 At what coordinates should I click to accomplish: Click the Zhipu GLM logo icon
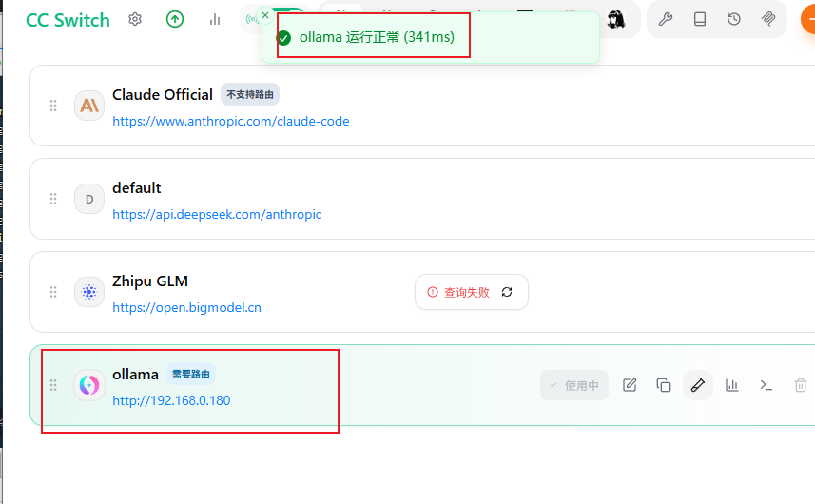pos(89,292)
